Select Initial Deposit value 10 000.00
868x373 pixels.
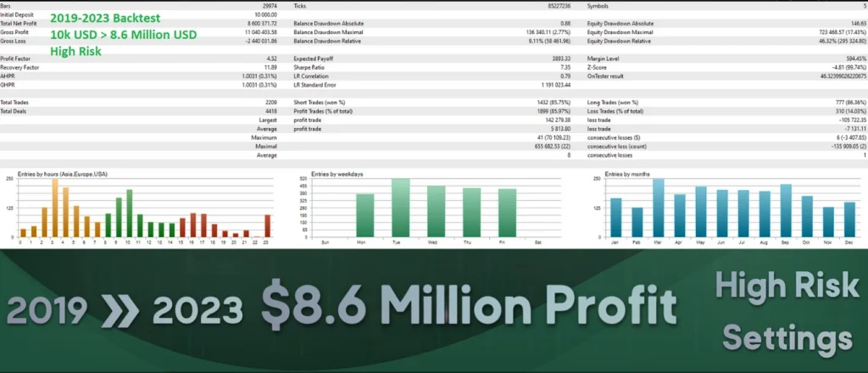pyautogui.click(x=265, y=15)
